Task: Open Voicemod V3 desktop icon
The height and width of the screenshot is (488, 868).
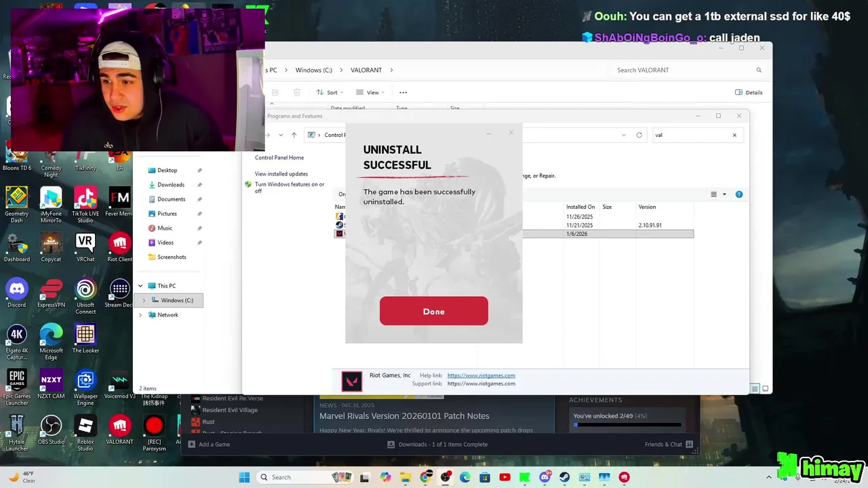Action: (x=120, y=384)
